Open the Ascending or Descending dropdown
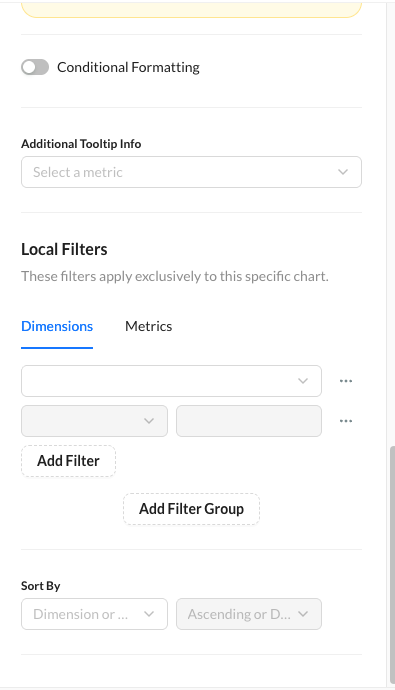Image resolution: width=395 pixels, height=690 pixels. 249,614
